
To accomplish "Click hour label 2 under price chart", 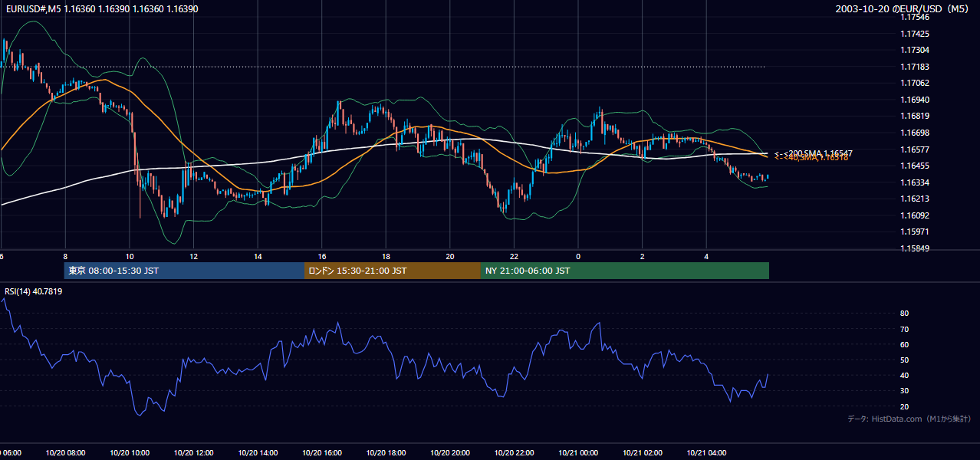I will pos(643,257).
